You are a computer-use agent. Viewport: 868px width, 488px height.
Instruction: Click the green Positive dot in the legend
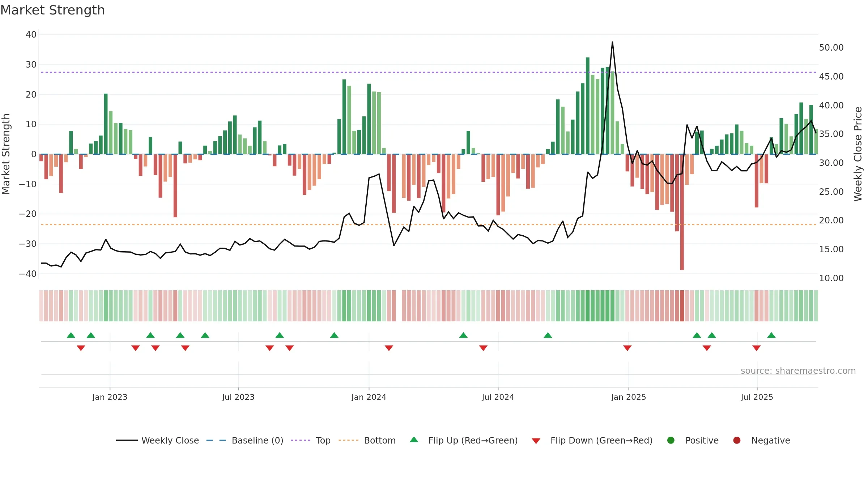pos(671,440)
